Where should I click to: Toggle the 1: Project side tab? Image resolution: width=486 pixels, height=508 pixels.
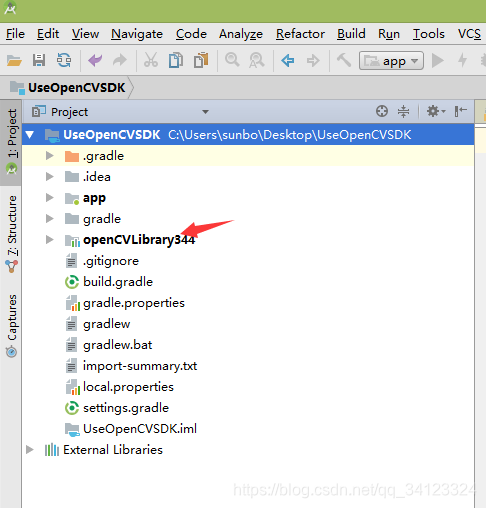coord(11,142)
